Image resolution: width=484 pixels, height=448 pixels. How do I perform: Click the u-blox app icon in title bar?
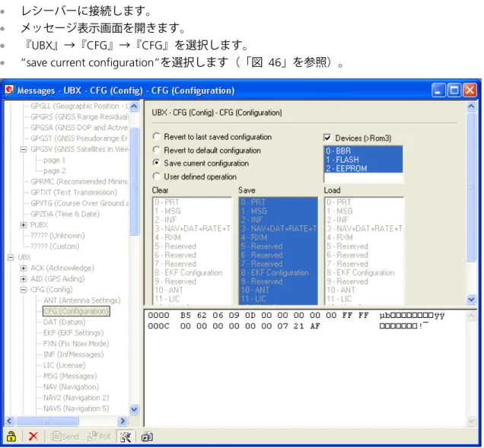(9, 90)
